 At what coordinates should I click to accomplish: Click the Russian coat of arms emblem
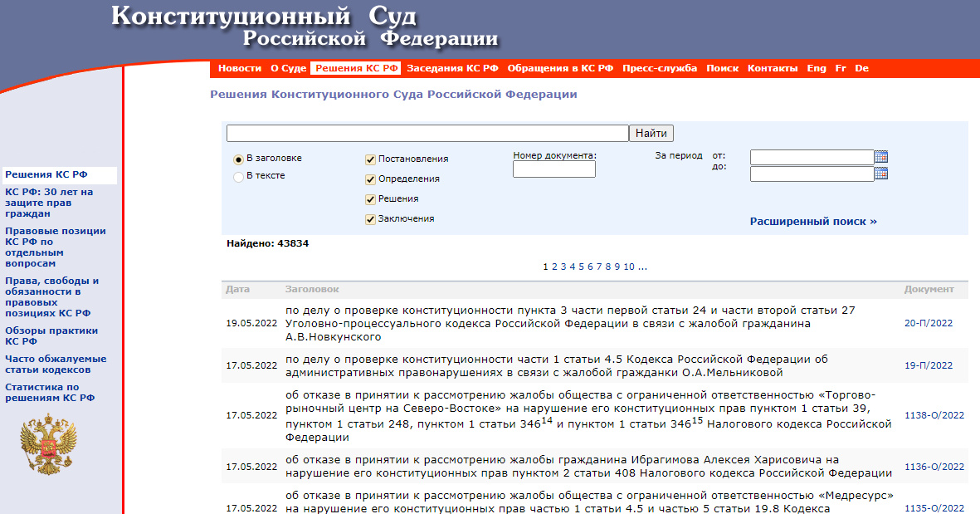coord(48,444)
